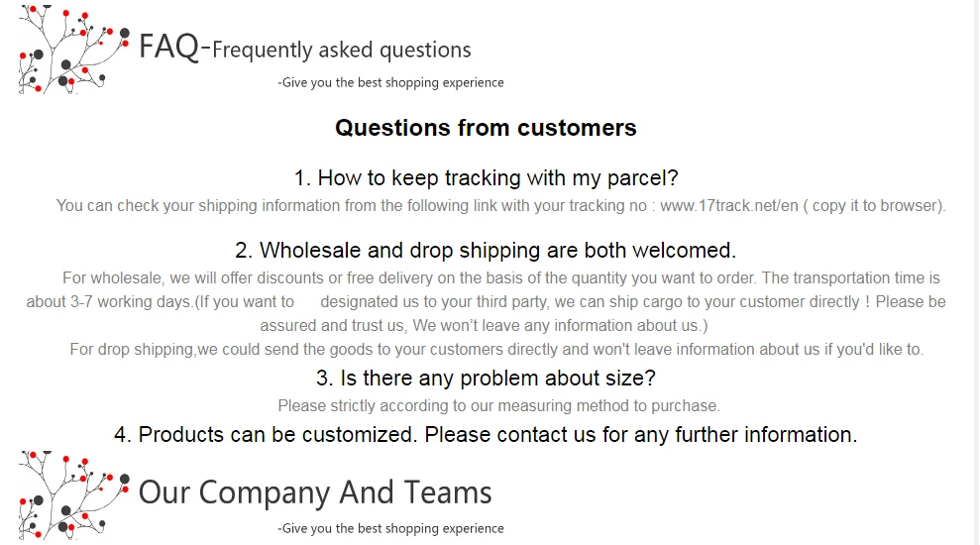Image resolution: width=980 pixels, height=545 pixels.
Task: Click the '( copy it to browser)' note
Action: pos(874,206)
